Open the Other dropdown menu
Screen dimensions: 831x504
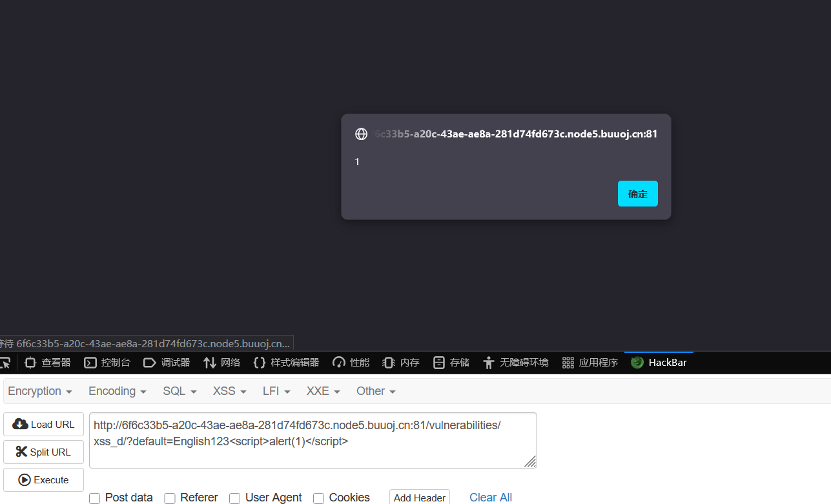click(x=376, y=391)
